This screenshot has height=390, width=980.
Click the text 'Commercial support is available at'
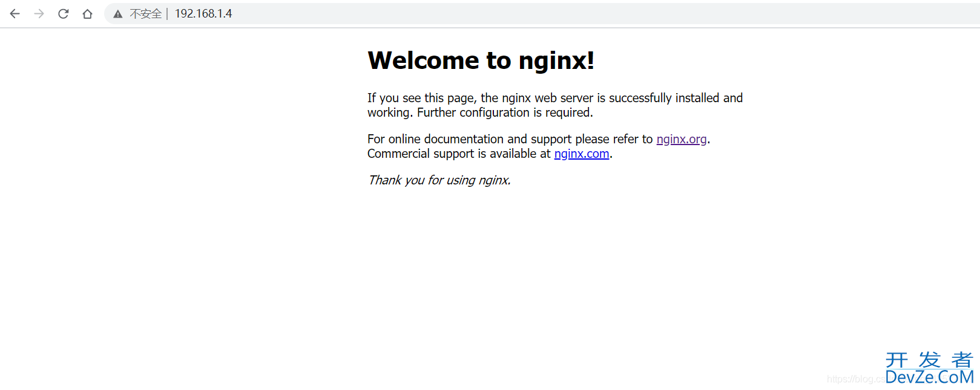point(459,154)
